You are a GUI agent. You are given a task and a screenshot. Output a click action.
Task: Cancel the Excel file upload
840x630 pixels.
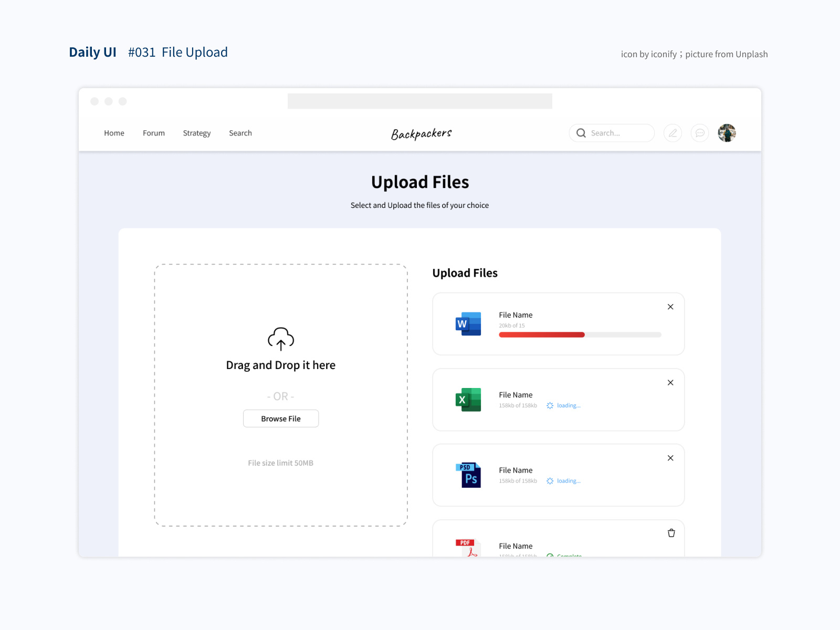point(670,383)
